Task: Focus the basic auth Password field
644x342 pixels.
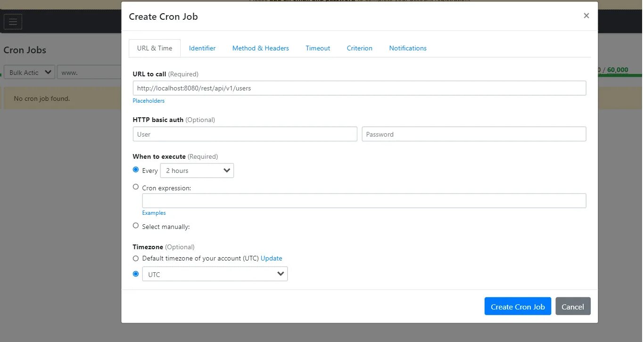Action: [474, 134]
